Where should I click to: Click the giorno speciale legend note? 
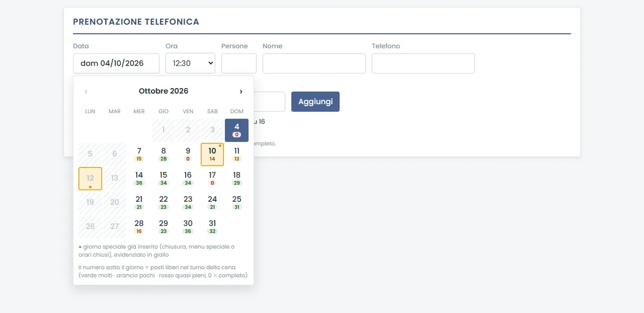156,251
